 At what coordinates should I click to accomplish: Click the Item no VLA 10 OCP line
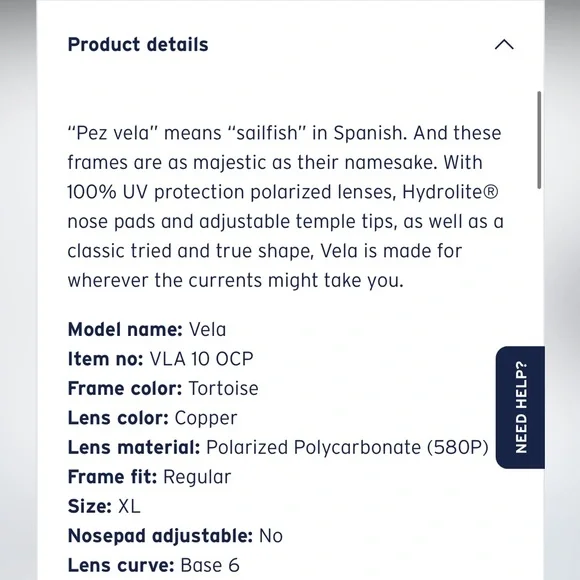[x=161, y=359]
